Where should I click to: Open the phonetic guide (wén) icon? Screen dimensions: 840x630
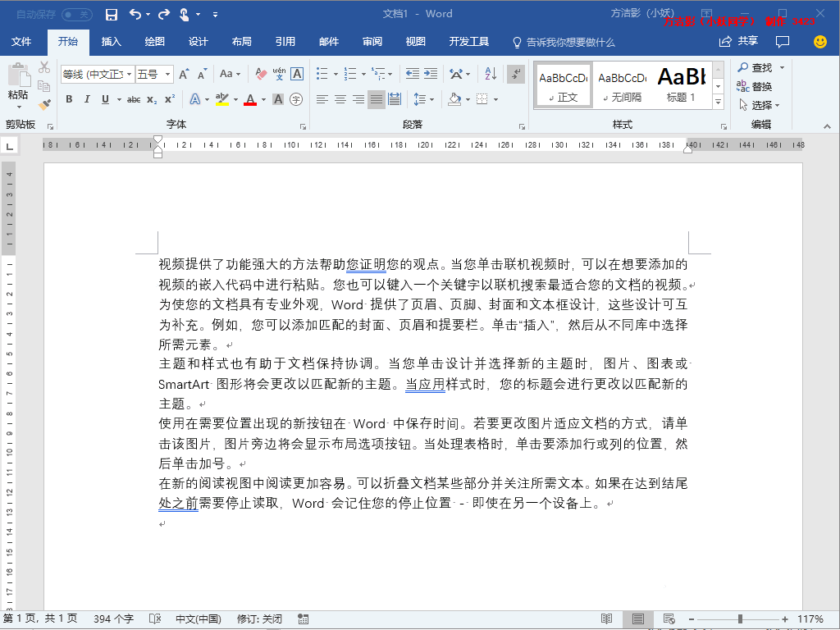(279, 74)
